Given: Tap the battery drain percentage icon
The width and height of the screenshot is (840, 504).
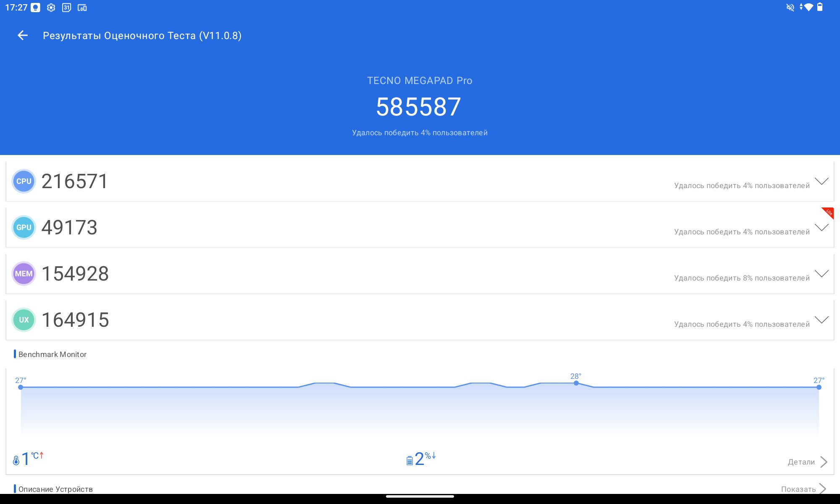Looking at the screenshot, I should point(409,460).
